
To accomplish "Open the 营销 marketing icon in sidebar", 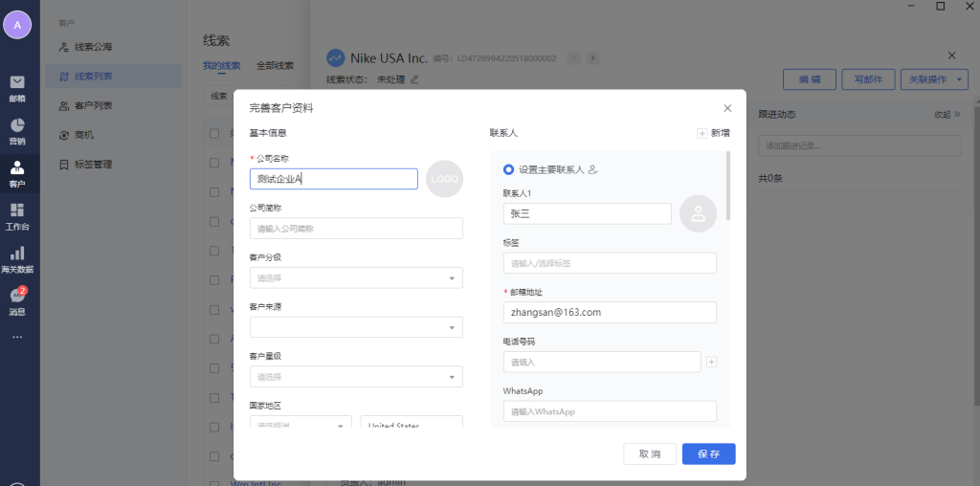I will click(x=17, y=130).
